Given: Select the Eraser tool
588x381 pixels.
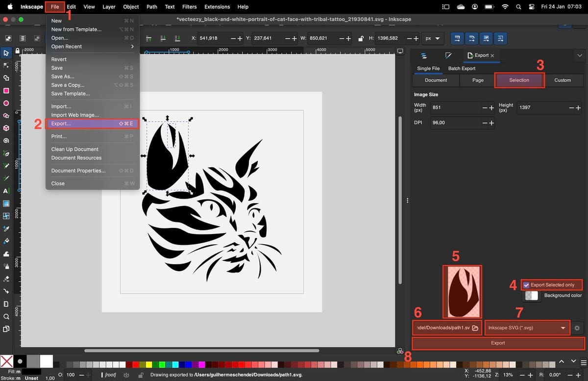Looking at the screenshot, I should pos(6,279).
